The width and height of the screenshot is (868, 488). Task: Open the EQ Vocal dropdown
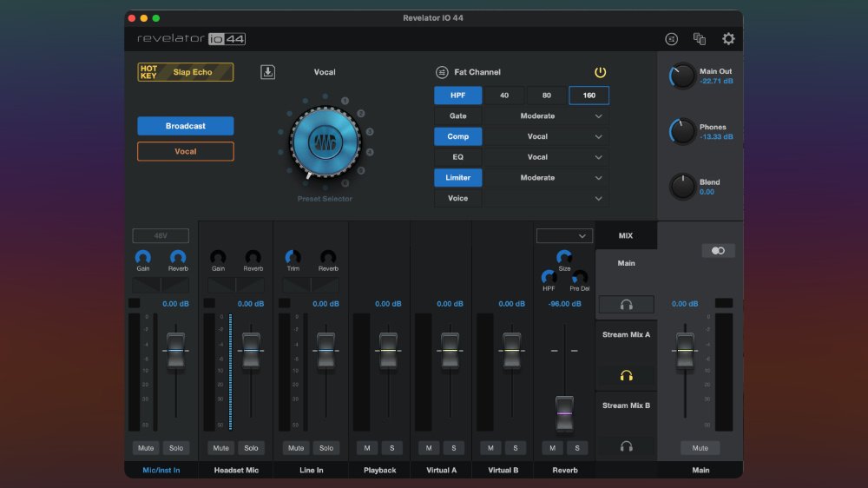tap(546, 157)
